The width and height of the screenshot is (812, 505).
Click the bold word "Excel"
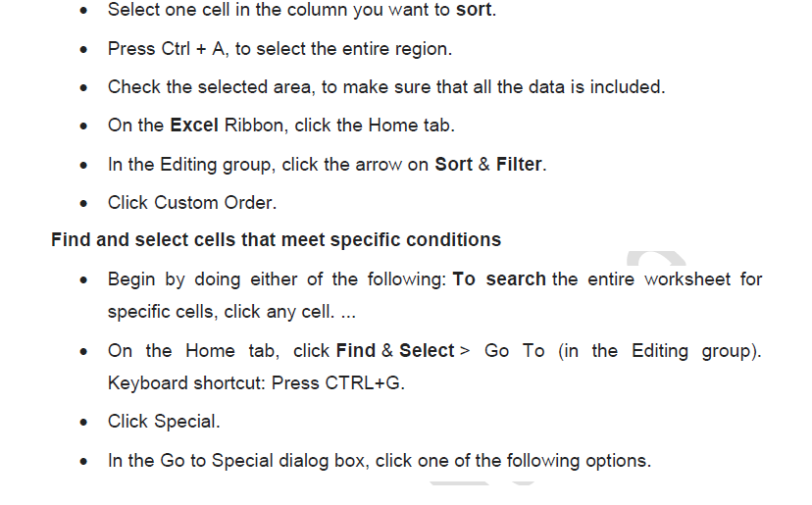tap(194, 126)
